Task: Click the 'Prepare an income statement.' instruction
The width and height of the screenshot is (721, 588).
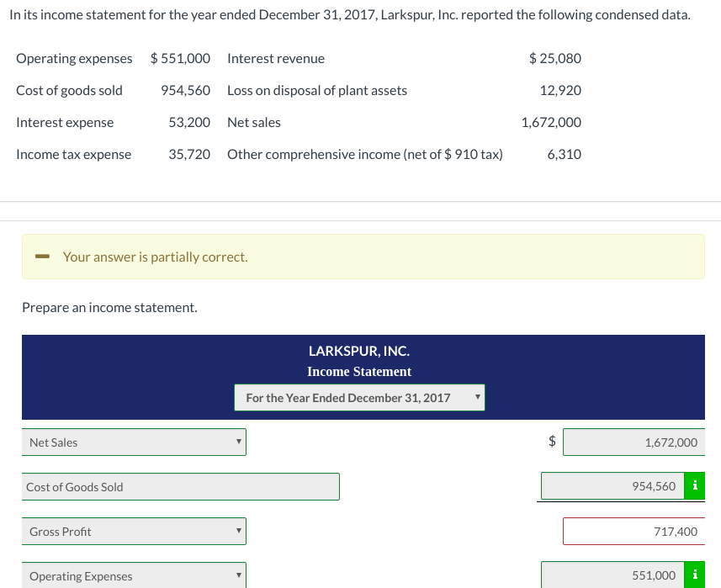Action: pos(110,307)
